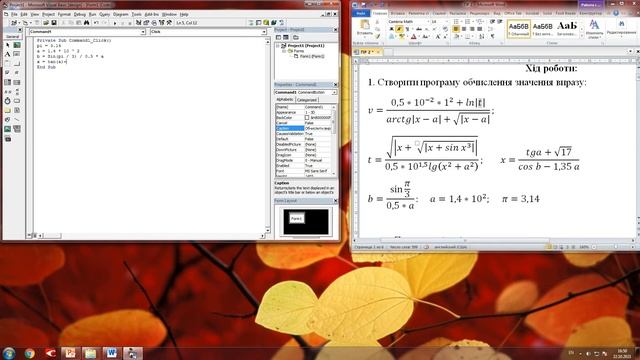Viewport: 640px width, 360px height.
Task: Toggle Italic formatting in Word ribbon
Action: pyautogui.click(x=399, y=29)
